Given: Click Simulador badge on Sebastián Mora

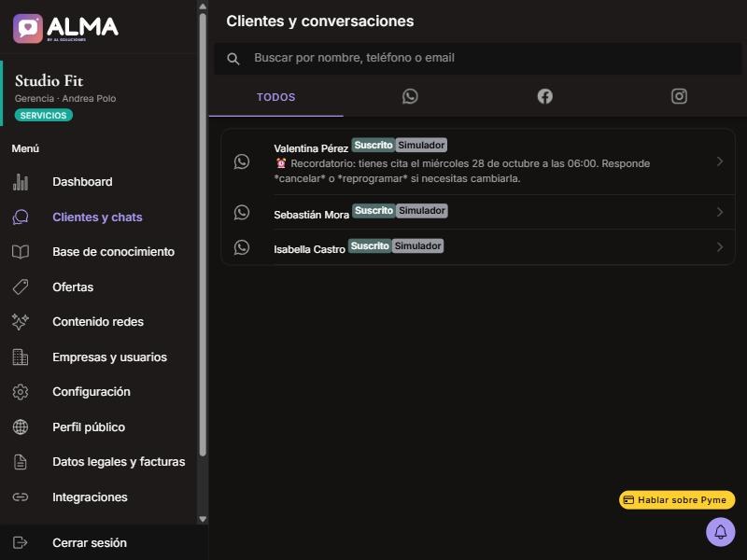Looking at the screenshot, I should pos(422,211).
